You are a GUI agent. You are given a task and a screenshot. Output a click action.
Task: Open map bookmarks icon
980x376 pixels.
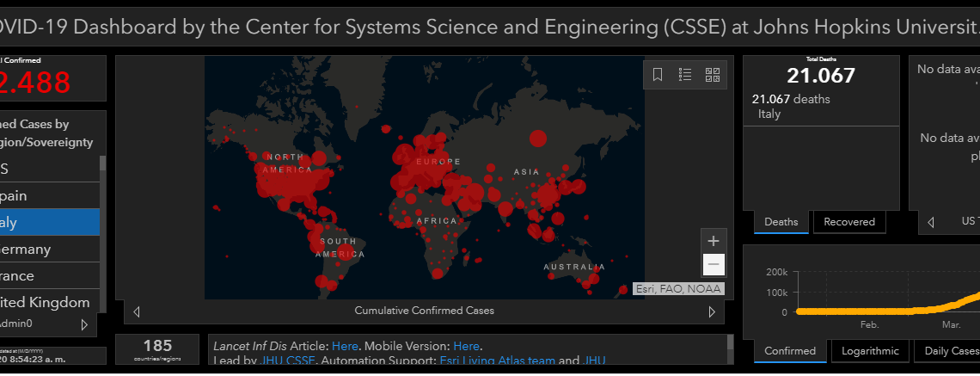(x=658, y=75)
